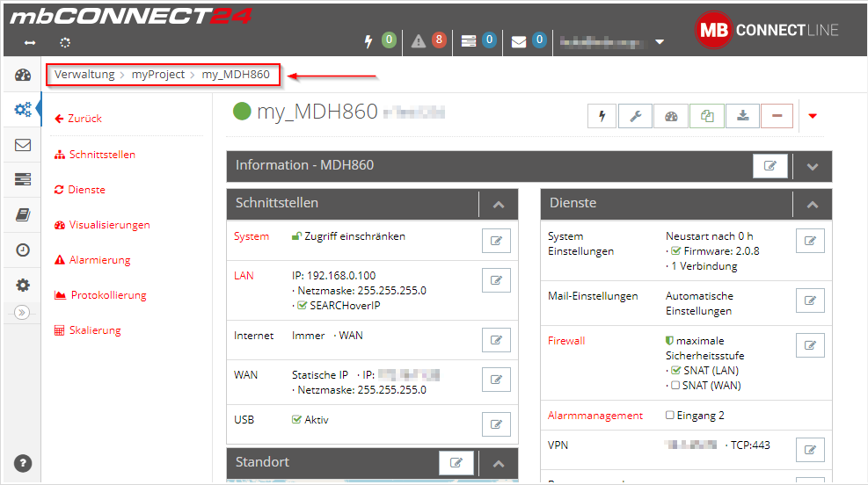
Task: Click the Zugriff einschränken lock icon
Action: point(296,236)
